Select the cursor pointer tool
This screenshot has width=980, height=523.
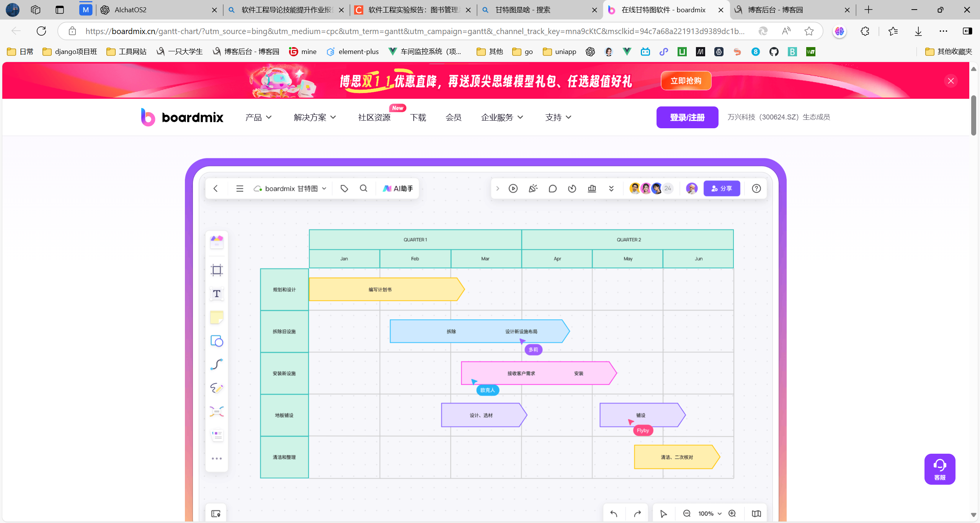point(663,513)
